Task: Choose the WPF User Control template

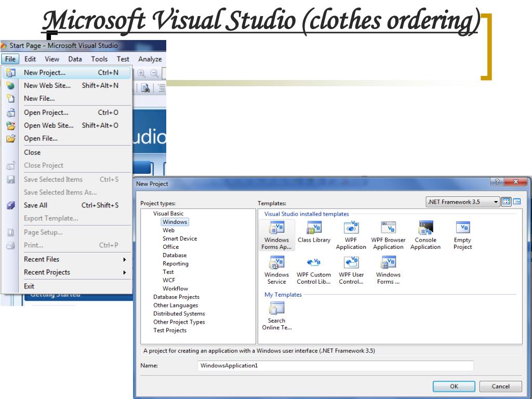Action: tap(351, 270)
